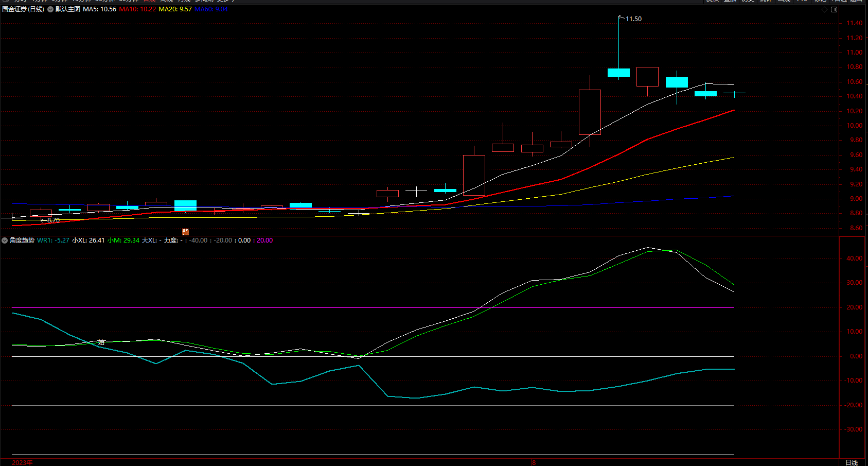This screenshot has width=868, height=466.
Task: Select the blue MA60 legend label
Action: coord(211,9)
